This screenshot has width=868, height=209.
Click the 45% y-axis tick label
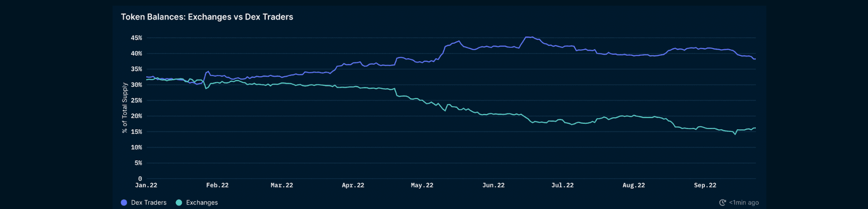coord(136,38)
